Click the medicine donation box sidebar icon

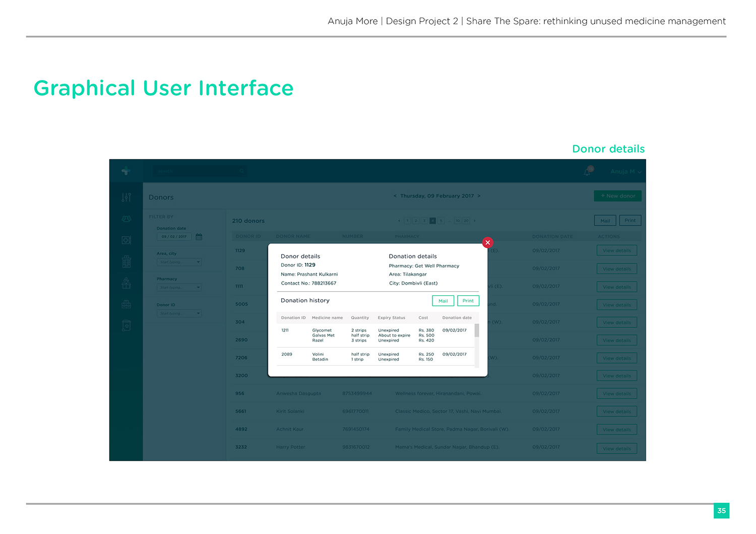[126, 283]
